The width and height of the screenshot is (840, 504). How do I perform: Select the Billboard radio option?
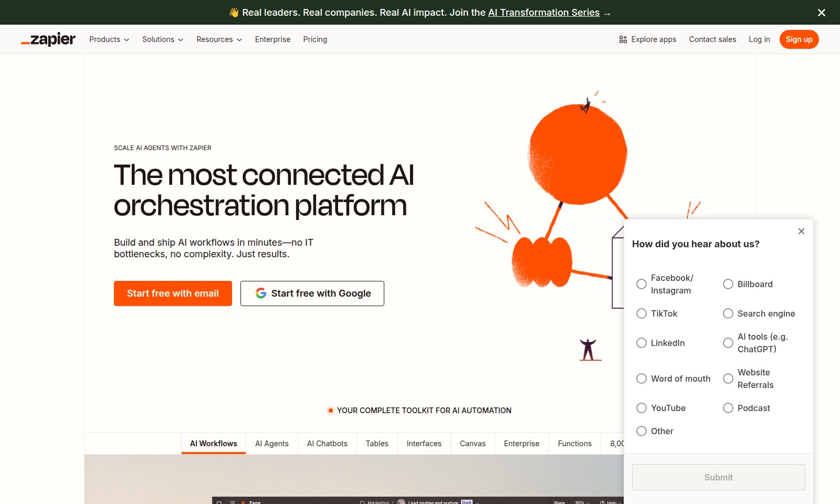coord(728,284)
